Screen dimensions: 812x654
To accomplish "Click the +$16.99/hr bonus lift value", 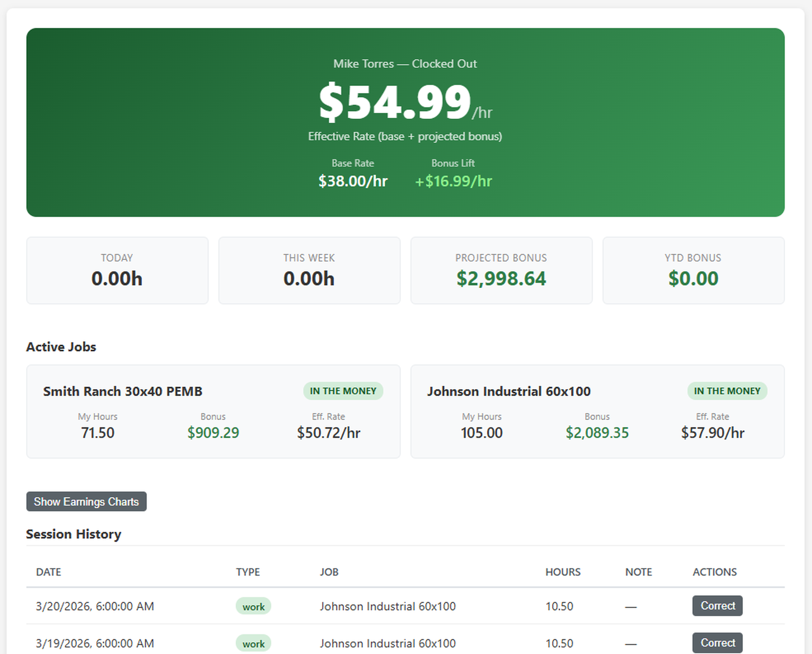I will [x=453, y=181].
